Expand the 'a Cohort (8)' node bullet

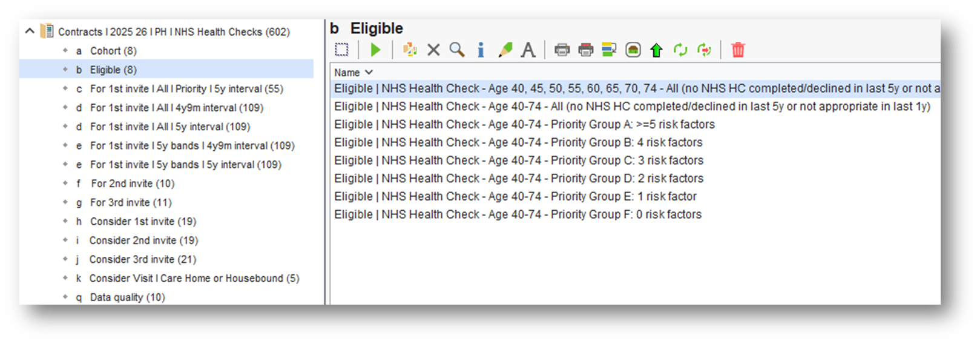click(x=65, y=51)
